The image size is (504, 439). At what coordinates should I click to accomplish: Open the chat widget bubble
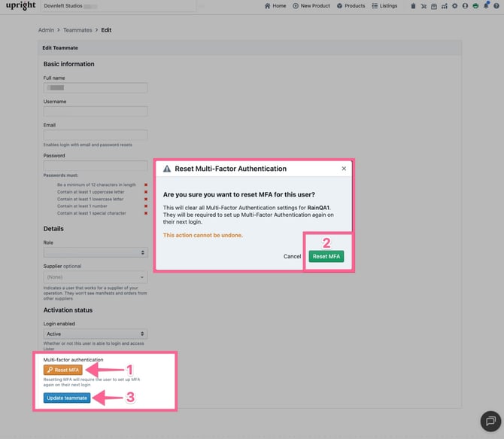click(x=490, y=420)
